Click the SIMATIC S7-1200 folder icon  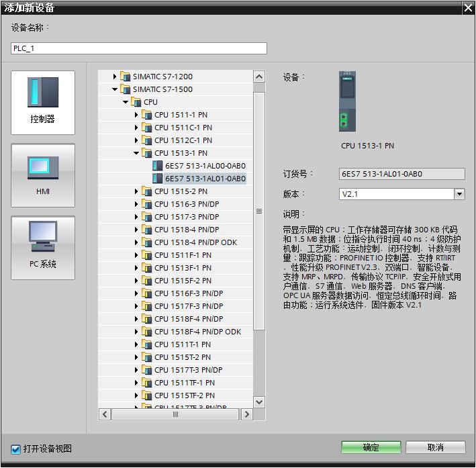[x=125, y=77]
